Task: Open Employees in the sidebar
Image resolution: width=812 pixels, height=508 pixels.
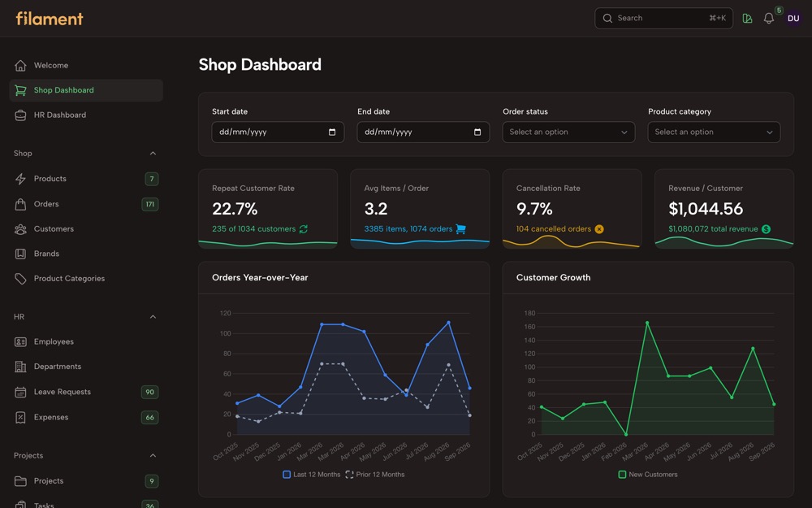Action: coord(86,341)
